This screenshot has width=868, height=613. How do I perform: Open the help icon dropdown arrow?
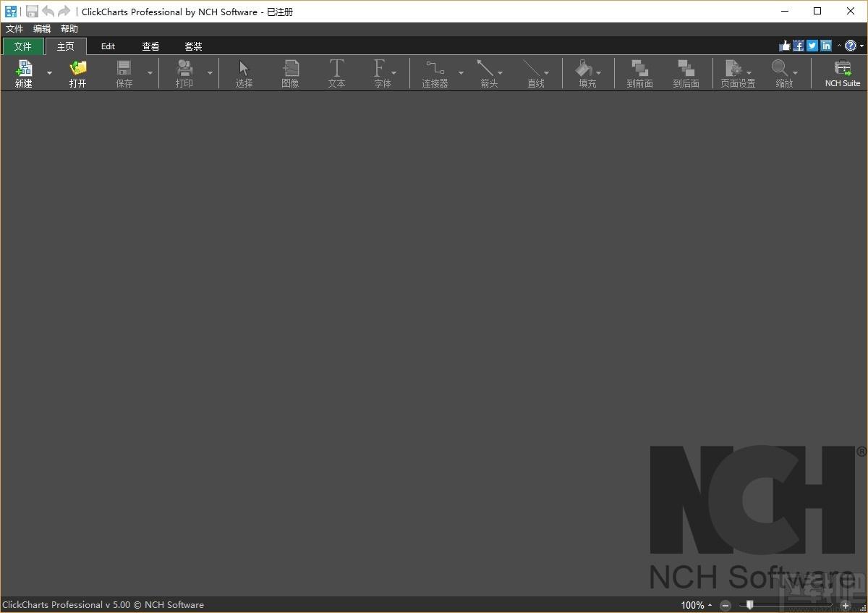click(861, 46)
